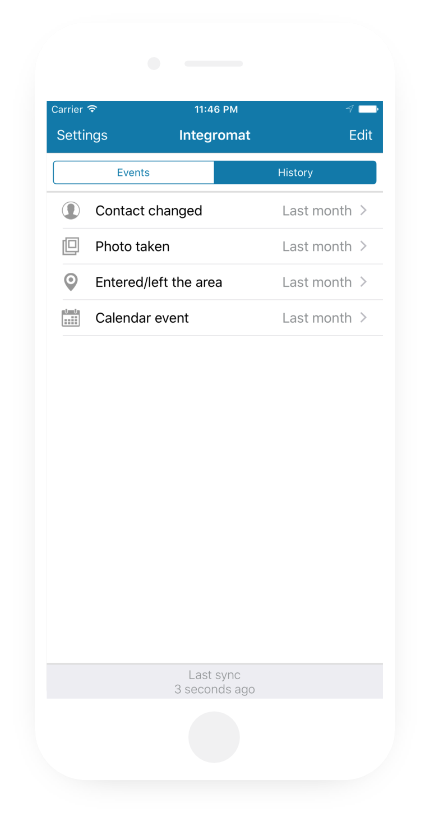Tap the Photo taken stacked photos icon
Viewport: 430px width, 823px height.
tap(71, 246)
